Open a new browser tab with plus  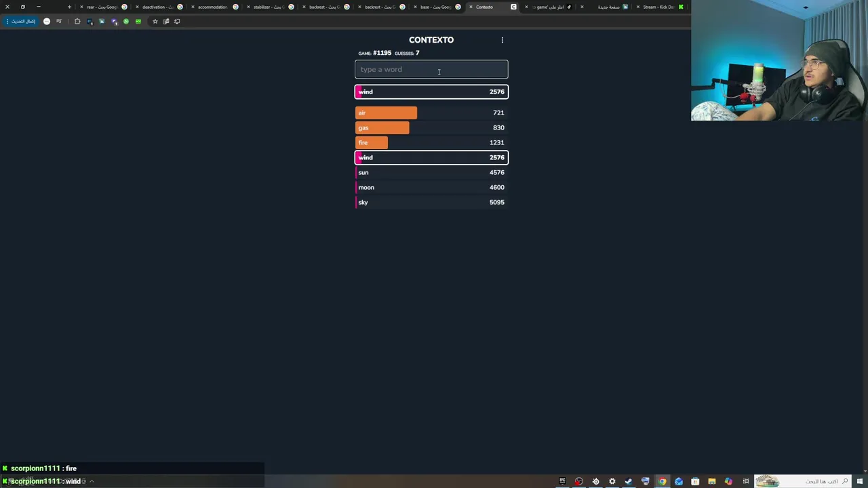click(x=69, y=7)
